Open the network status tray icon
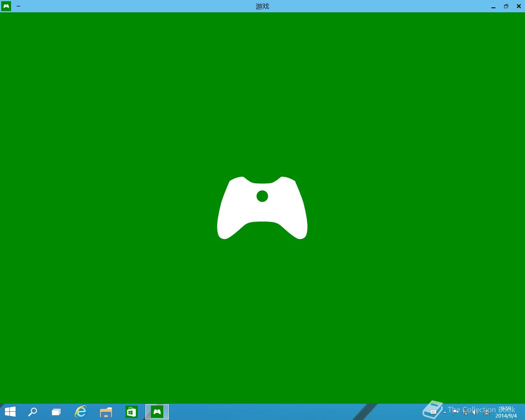The image size is (525, 420). coord(466,412)
